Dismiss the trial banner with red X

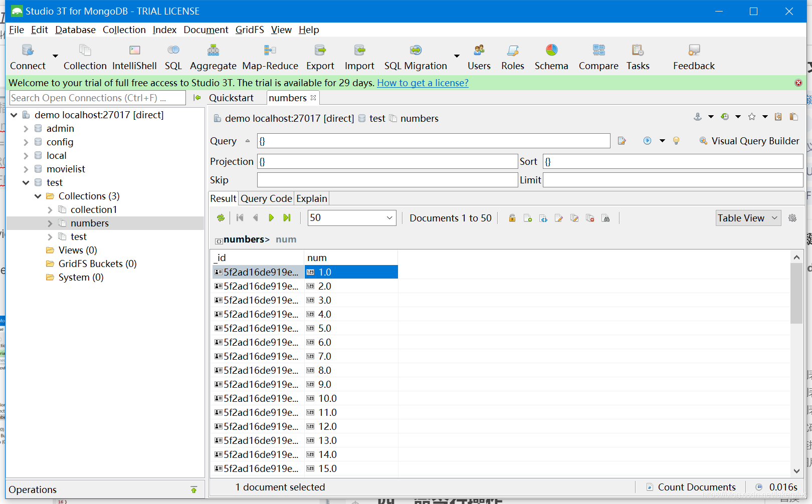(798, 83)
